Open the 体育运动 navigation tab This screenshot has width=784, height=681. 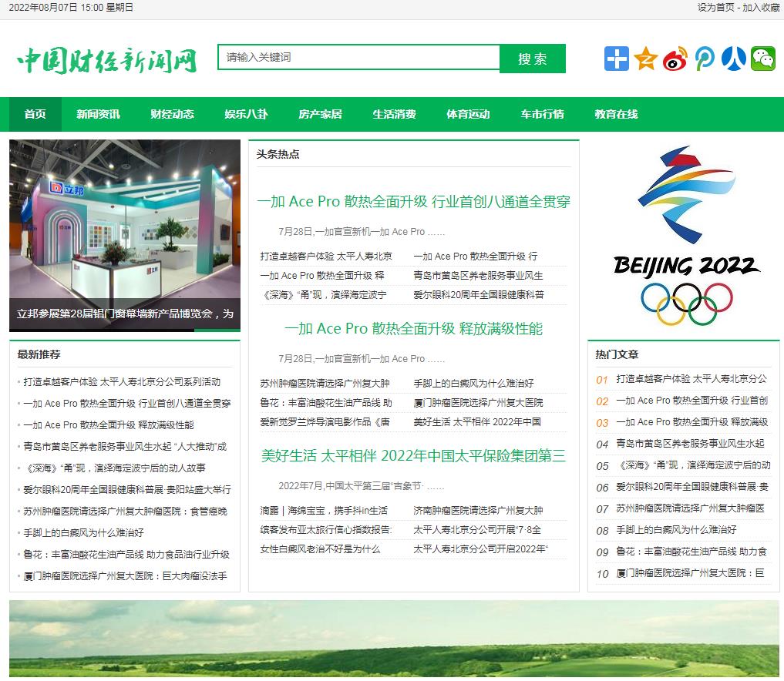[x=468, y=114]
